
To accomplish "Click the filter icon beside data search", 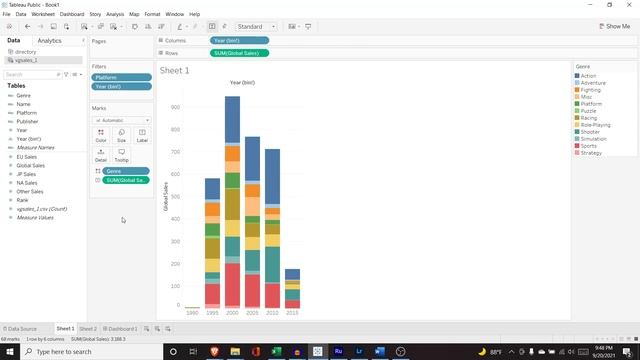I will (x=66, y=75).
